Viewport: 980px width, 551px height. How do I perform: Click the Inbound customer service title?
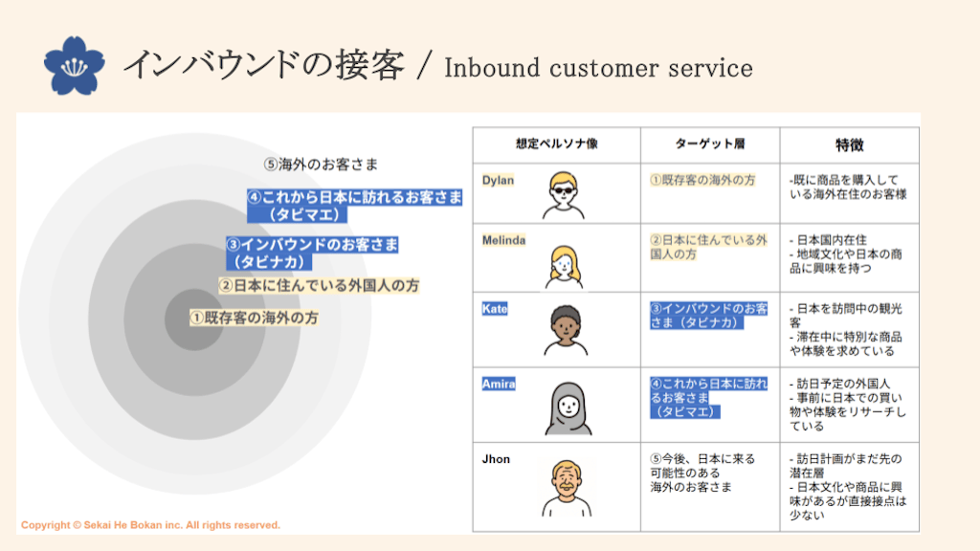point(599,67)
